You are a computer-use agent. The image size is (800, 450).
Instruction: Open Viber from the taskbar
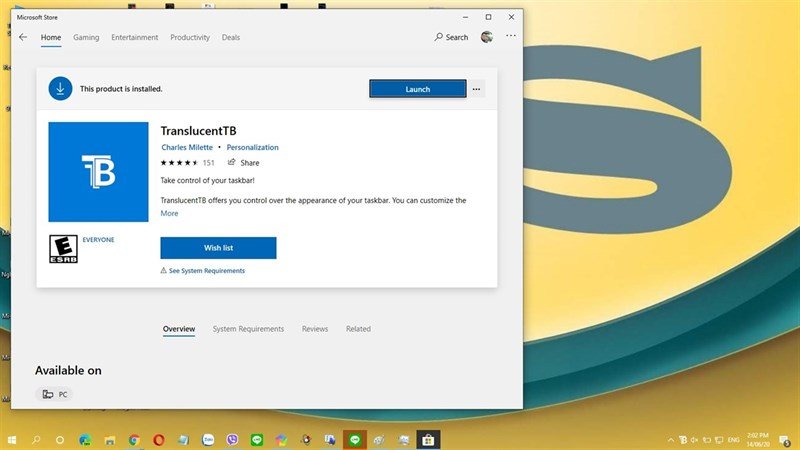[x=232, y=440]
